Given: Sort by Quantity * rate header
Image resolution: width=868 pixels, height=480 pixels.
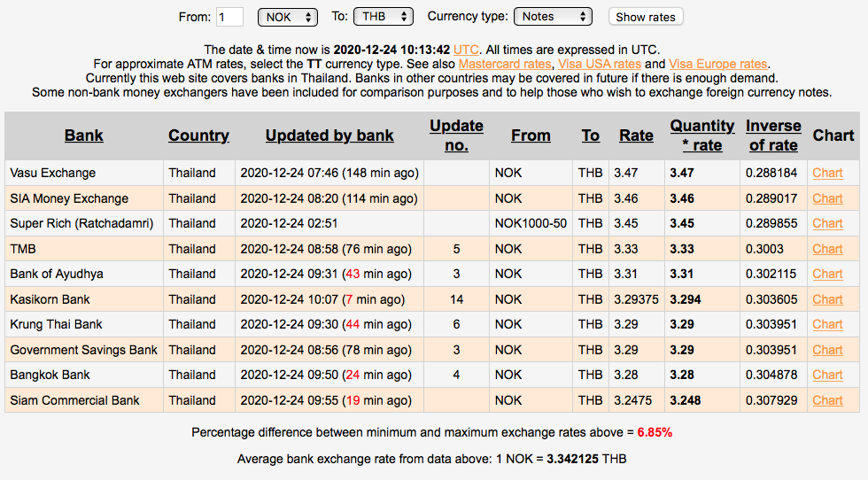Looking at the screenshot, I should pyautogui.click(x=702, y=135).
